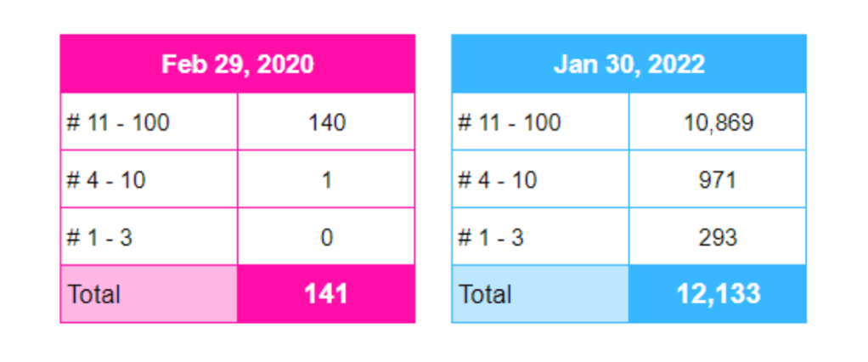Screen dimensions: 868x362
Task: Click # 11 - 100 label in pink table
Action: [119, 122]
